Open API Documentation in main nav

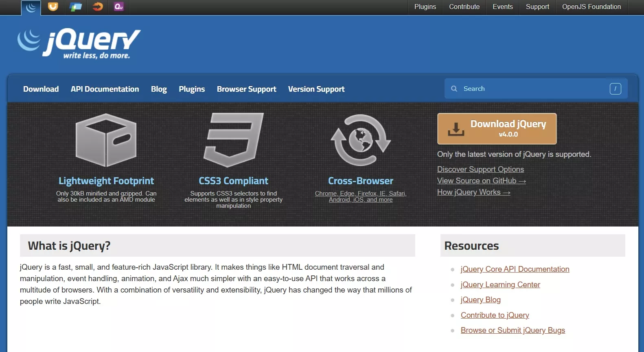(105, 89)
